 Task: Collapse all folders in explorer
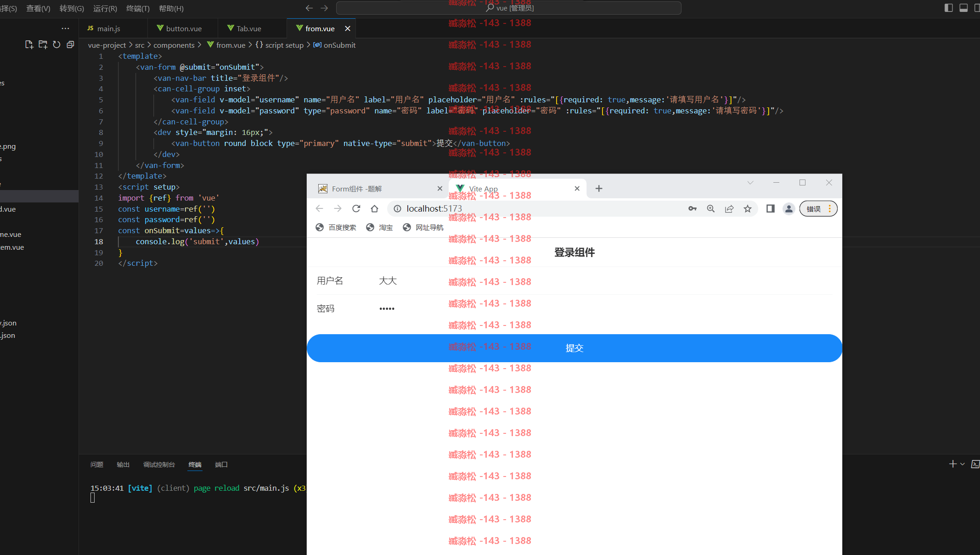click(x=70, y=45)
